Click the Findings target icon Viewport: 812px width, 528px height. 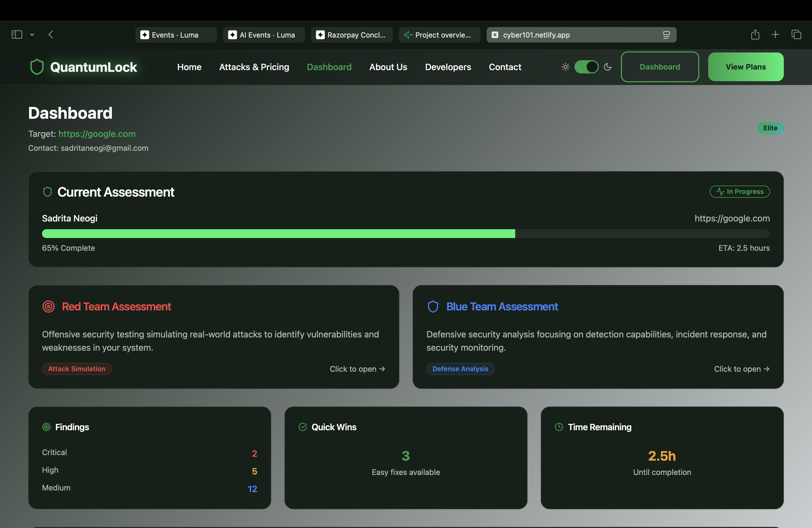46,427
